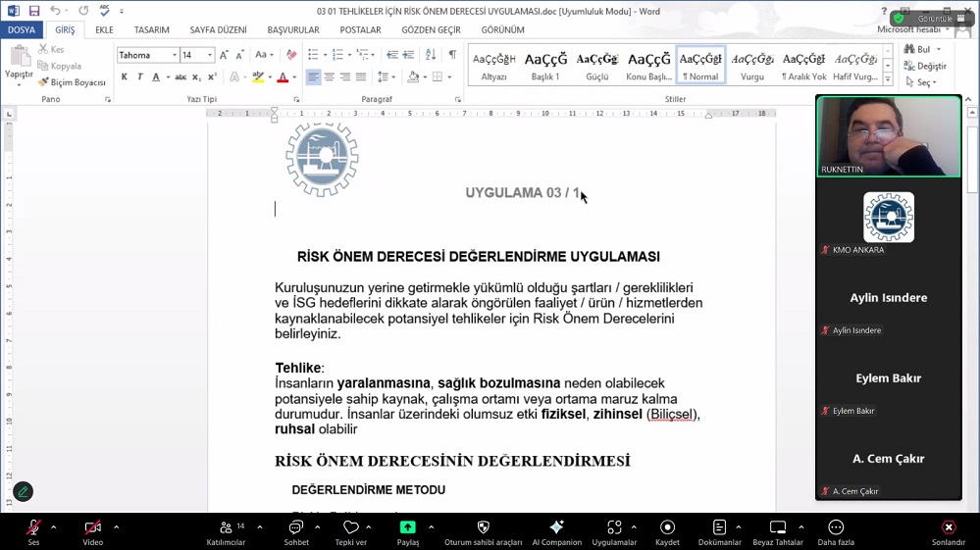
Task: Switch to BAŞVURULAR tab
Action: pos(293,29)
